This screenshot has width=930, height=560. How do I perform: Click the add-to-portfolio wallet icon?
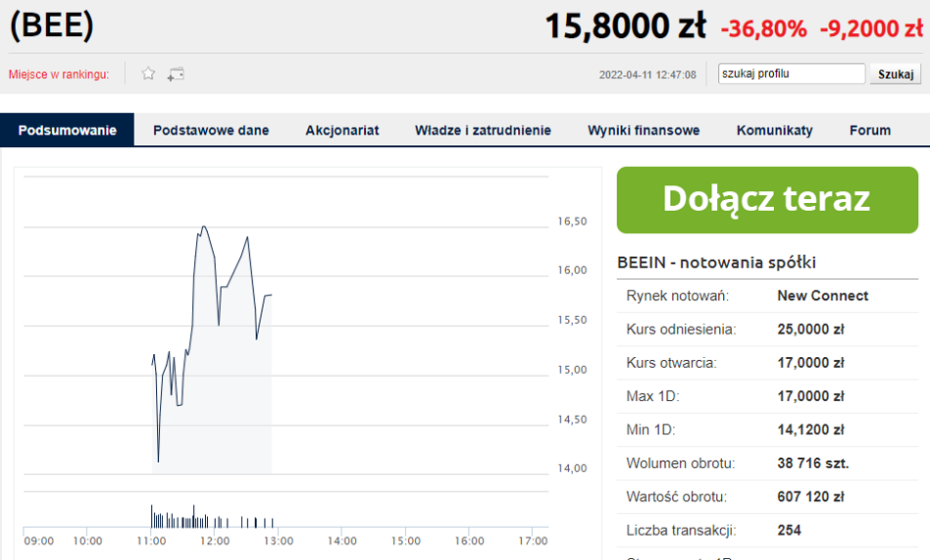[x=176, y=74]
